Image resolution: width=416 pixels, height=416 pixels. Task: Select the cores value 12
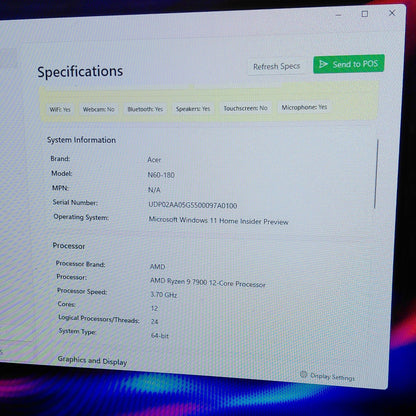pos(154,308)
